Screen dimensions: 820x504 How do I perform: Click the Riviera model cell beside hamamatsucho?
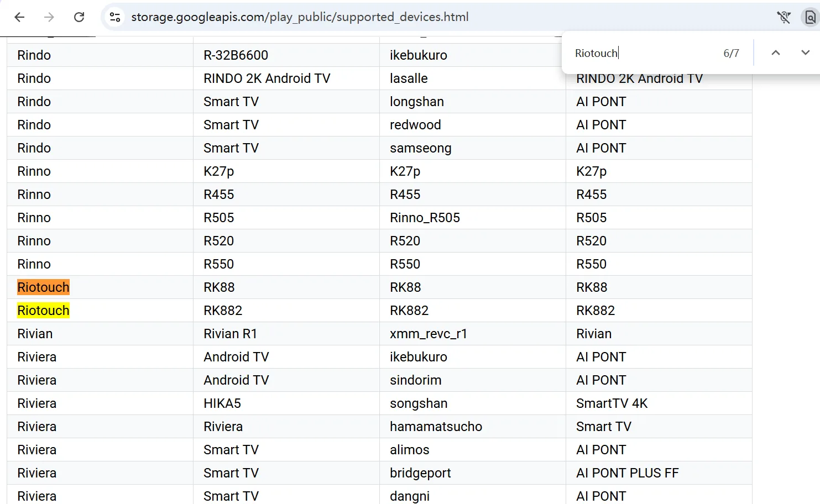tap(286, 427)
